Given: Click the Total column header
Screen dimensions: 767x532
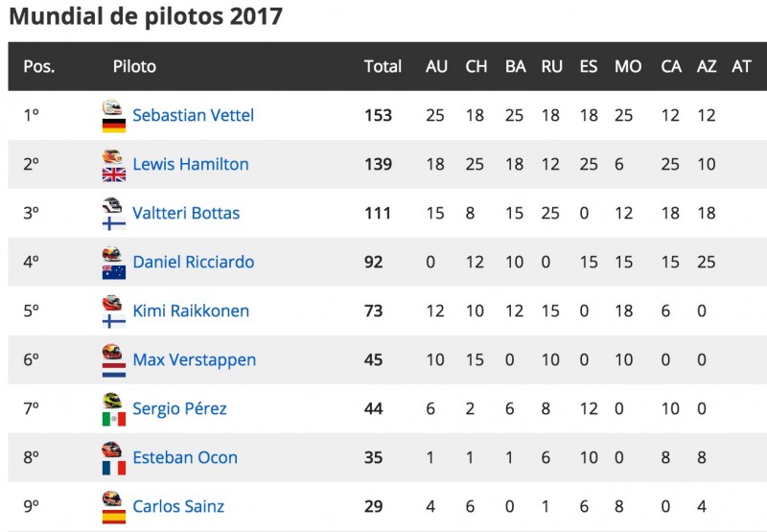Looking at the screenshot, I should tap(383, 66).
